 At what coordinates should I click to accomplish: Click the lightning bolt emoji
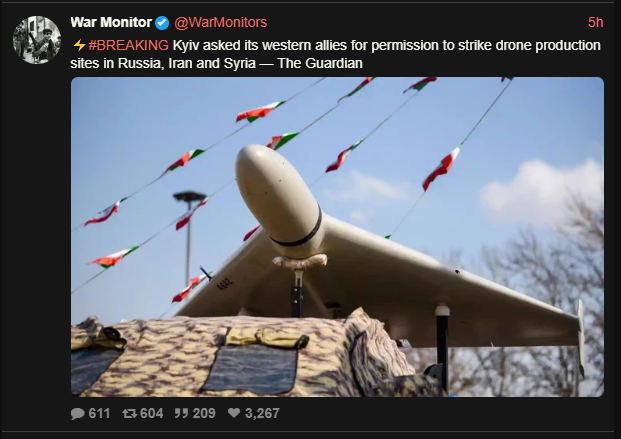[79, 45]
